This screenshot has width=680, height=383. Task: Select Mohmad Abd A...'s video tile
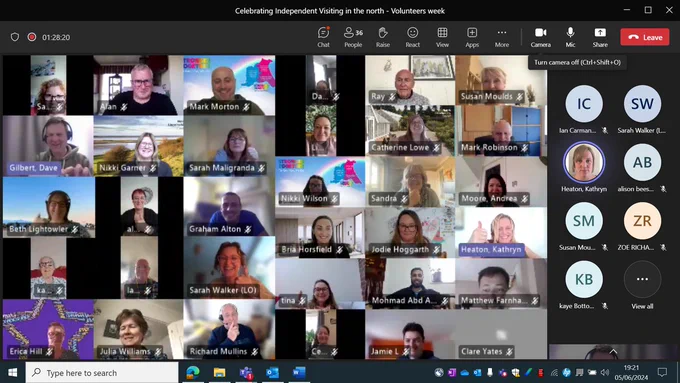point(410,284)
